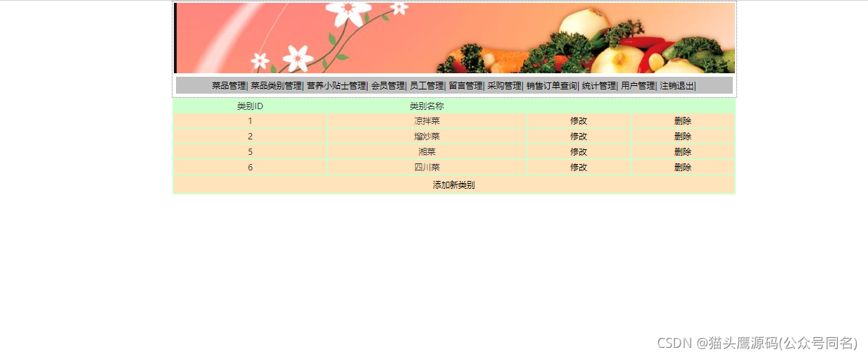Navigate to 用户管理
Image resolution: width=868 pixels, height=357 pixels.
coord(638,86)
